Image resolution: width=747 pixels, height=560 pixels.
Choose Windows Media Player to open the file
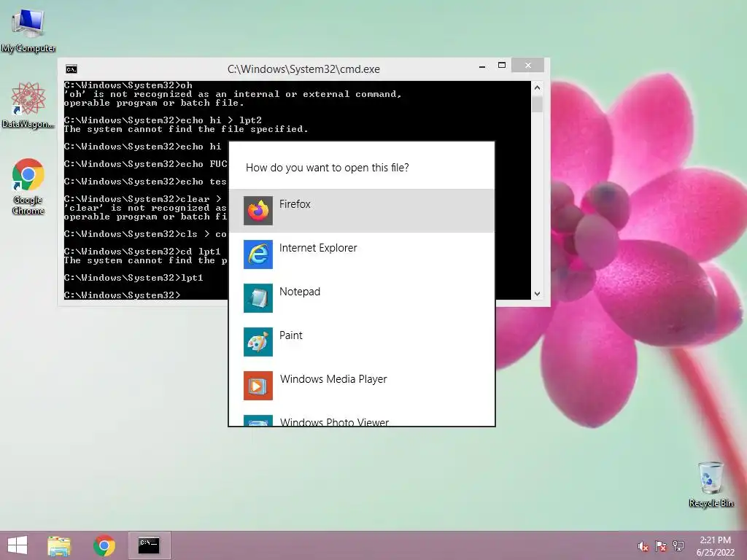click(362, 386)
